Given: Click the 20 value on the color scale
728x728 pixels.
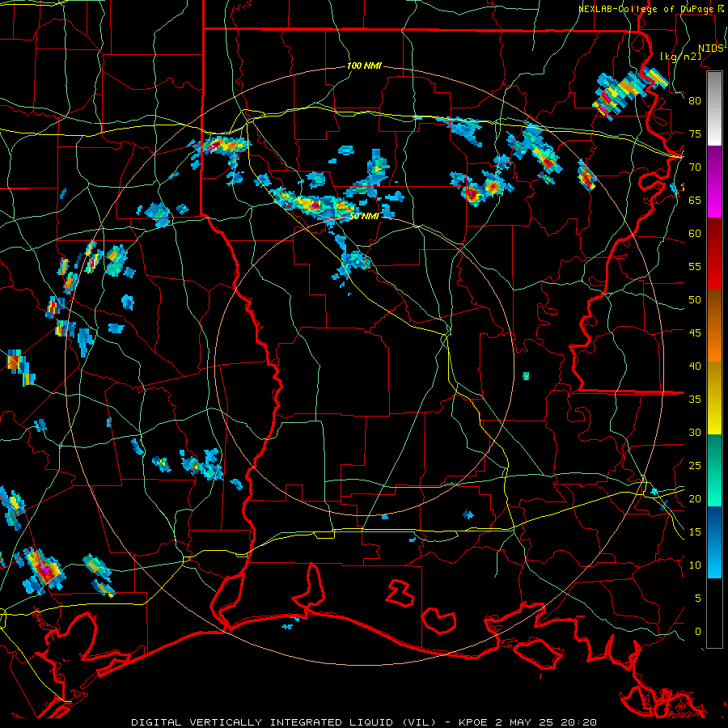Looking at the screenshot, I should point(695,498).
